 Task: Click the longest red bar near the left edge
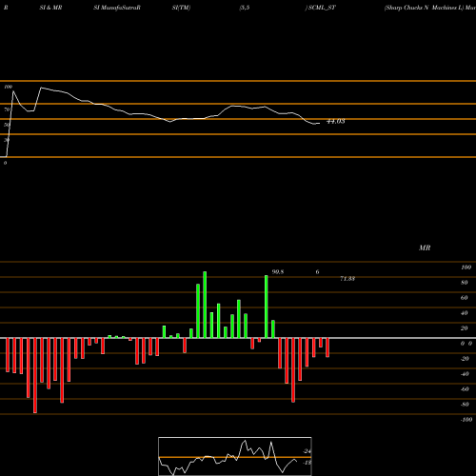(35, 375)
